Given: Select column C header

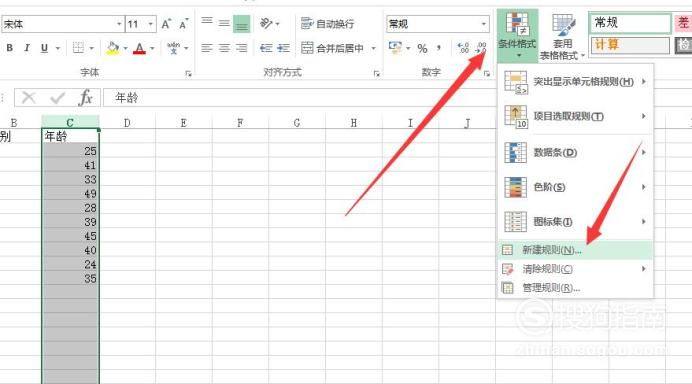Looking at the screenshot, I should (70, 122).
